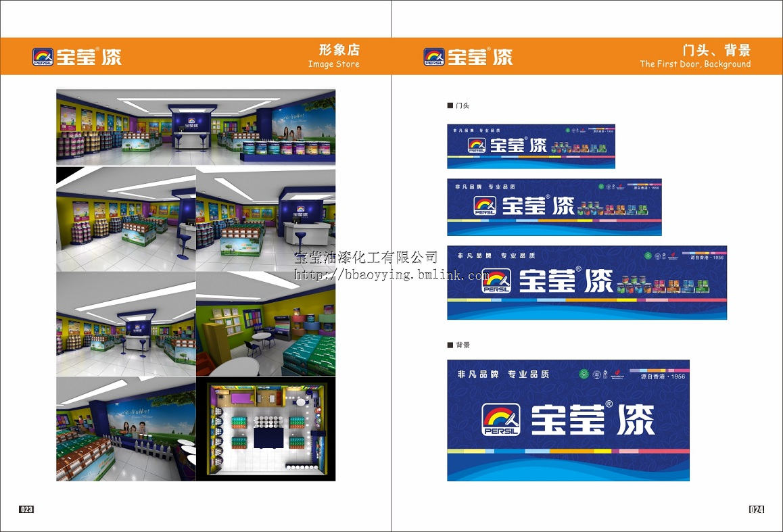
Task: Select the 'Image Store' subtitle
Action: (333, 64)
